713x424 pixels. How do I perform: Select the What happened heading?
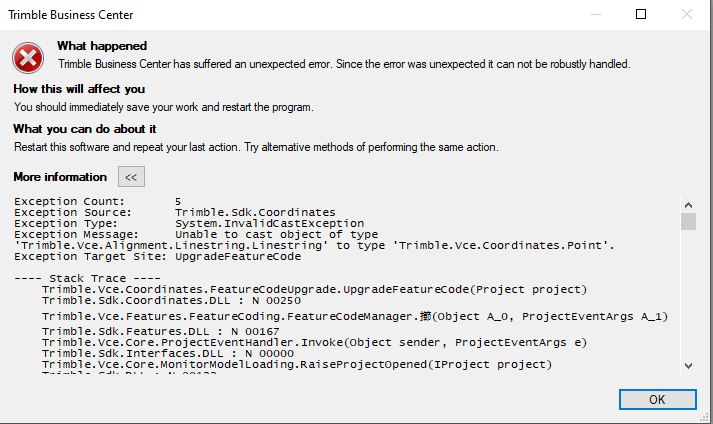click(x=102, y=46)
